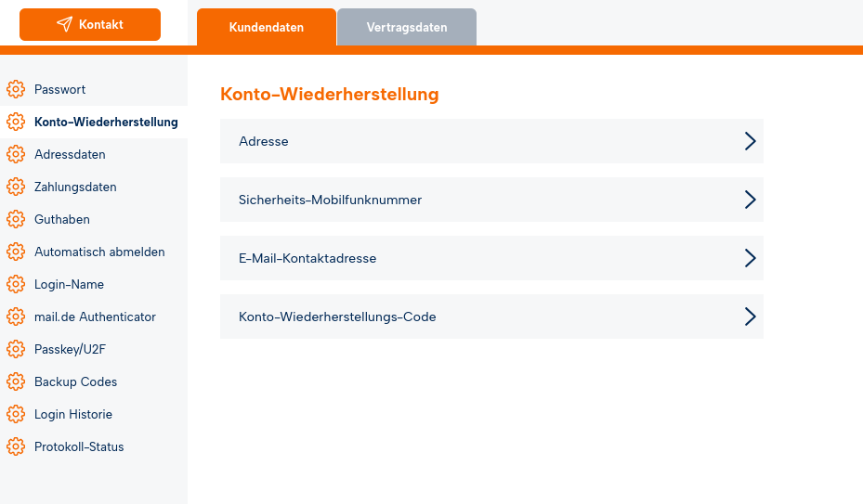Expand the Konto-Wiederherstellungs-Code chevron
Image resolution: width=863 pixels, height=504 pixels.
pos(750,317)
